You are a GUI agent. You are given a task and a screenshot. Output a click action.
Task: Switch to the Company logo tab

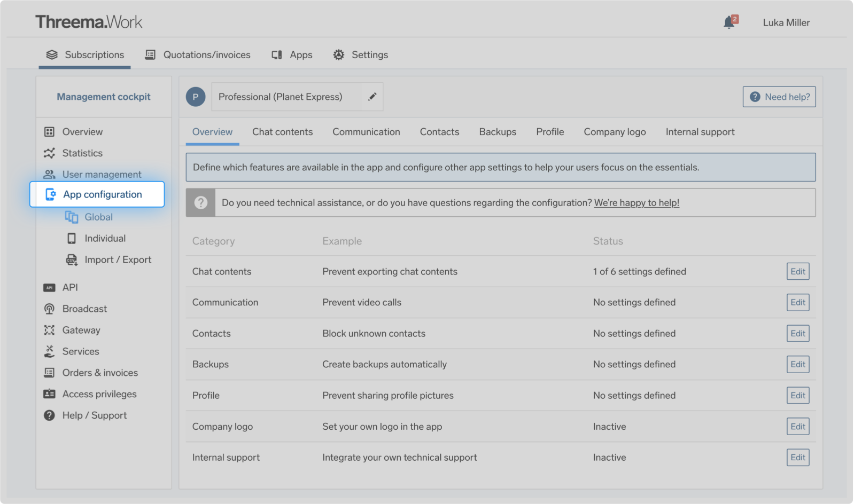(x=615, y=132)
